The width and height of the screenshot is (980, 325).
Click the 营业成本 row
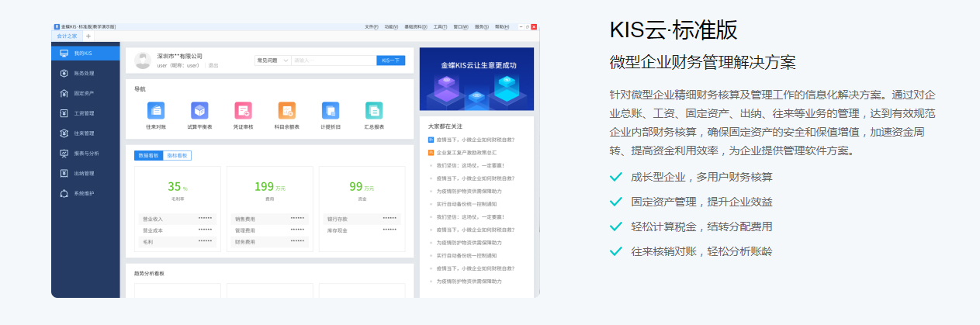coord(177,230)
